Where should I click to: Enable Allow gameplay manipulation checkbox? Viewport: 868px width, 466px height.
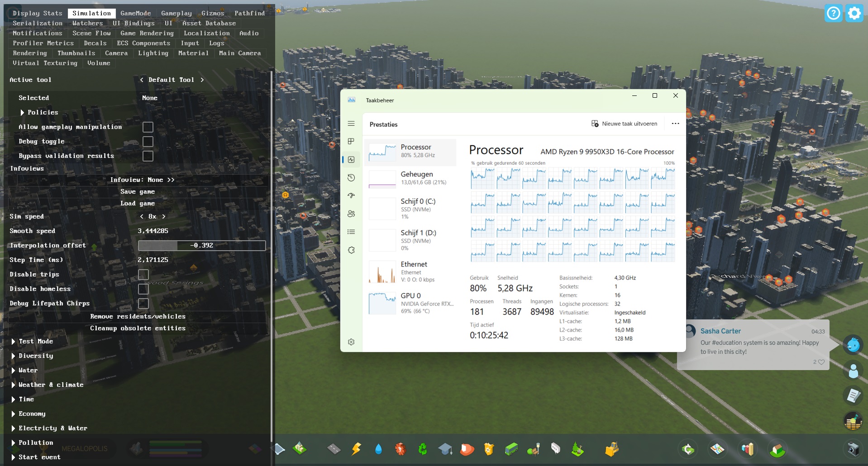click(x=148, y=127)
